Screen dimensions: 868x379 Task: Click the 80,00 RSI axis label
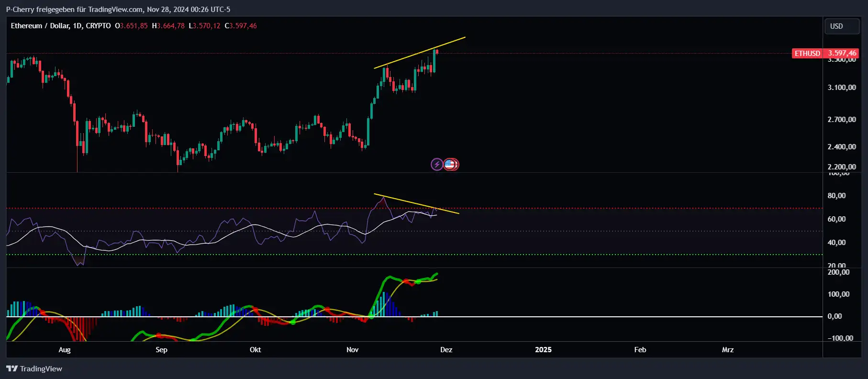(836, 196)
